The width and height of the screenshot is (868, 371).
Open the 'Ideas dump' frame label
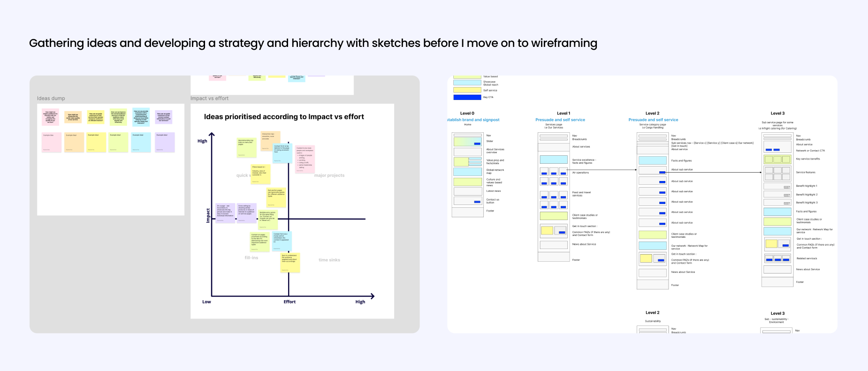[51, 98]
